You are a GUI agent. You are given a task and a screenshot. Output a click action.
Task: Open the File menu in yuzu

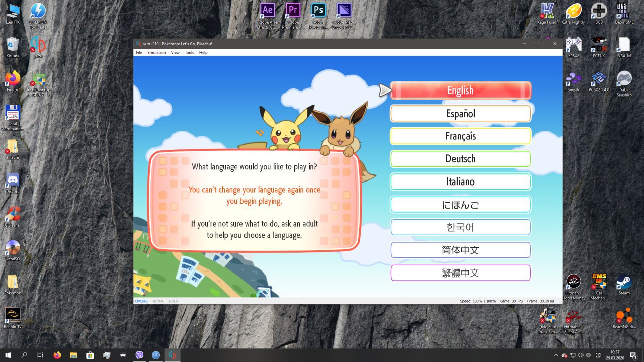pos(139,52)
